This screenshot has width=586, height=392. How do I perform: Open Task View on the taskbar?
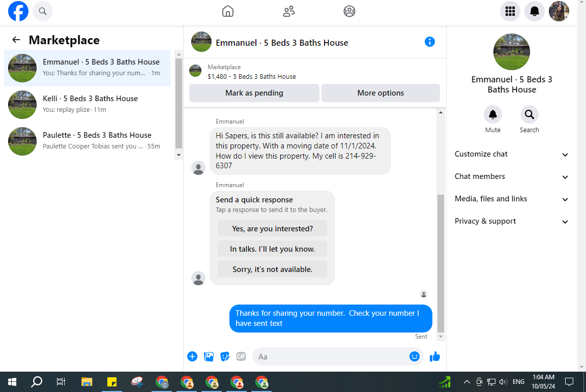[61, 382]
